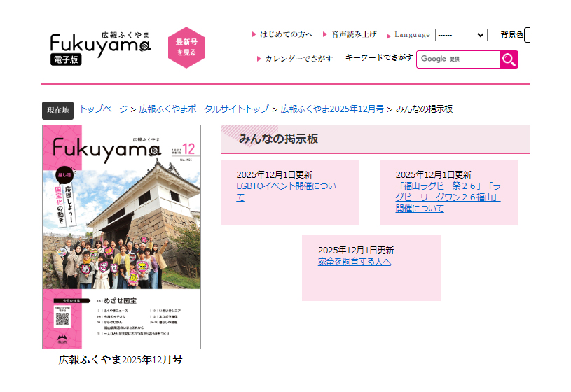
Task: Open 広報ふくやまポータルサイトトップ breadcrumb
Action: (x=204, y=109)
